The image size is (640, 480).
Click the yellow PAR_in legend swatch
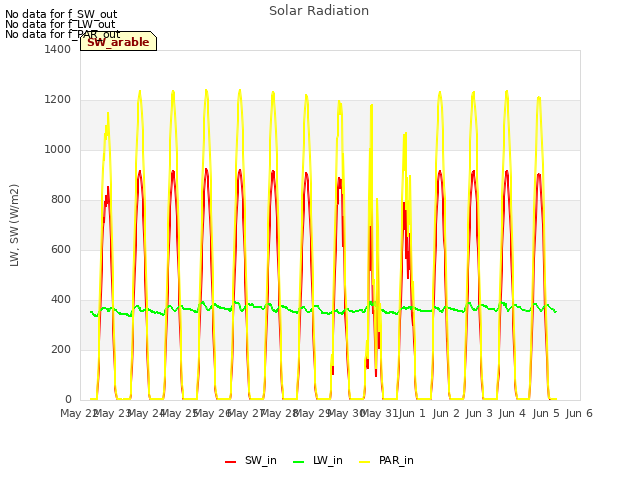pos(364,462)
